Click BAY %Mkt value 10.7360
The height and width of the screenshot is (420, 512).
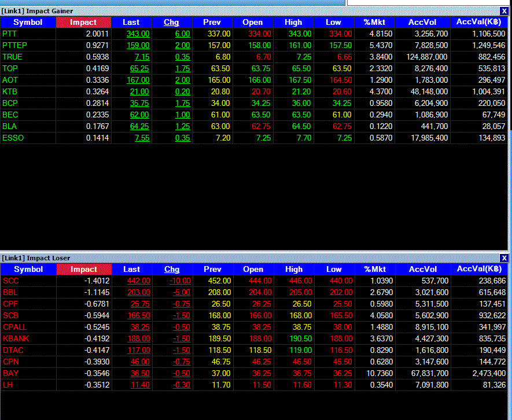380,373
